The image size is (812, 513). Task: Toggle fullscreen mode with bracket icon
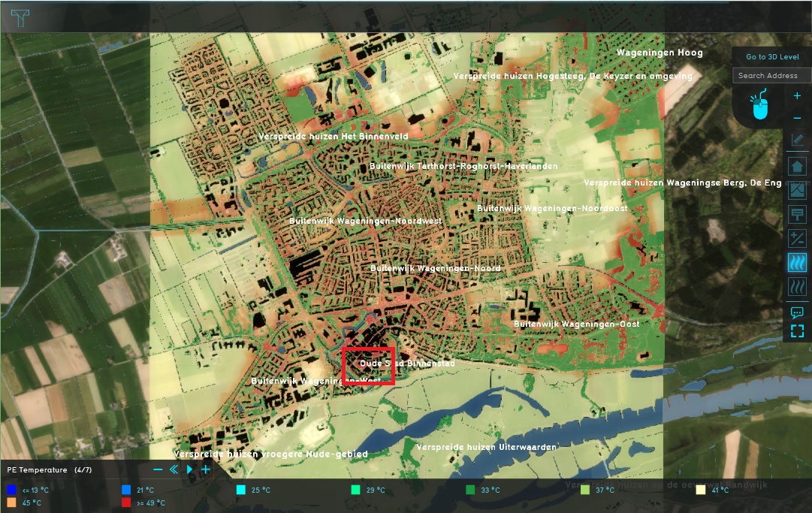797,330
